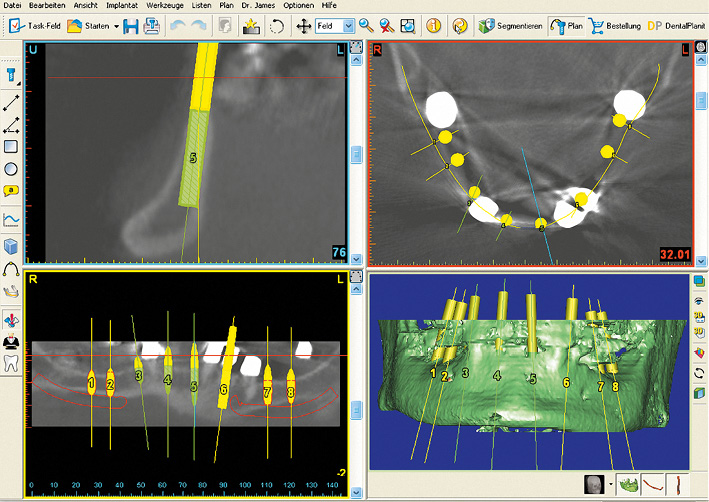Click the cross-section view vertical scrollbar
The height and width of the screenshot is (502, 709).
pyautogui.click(x=355, y=153)
